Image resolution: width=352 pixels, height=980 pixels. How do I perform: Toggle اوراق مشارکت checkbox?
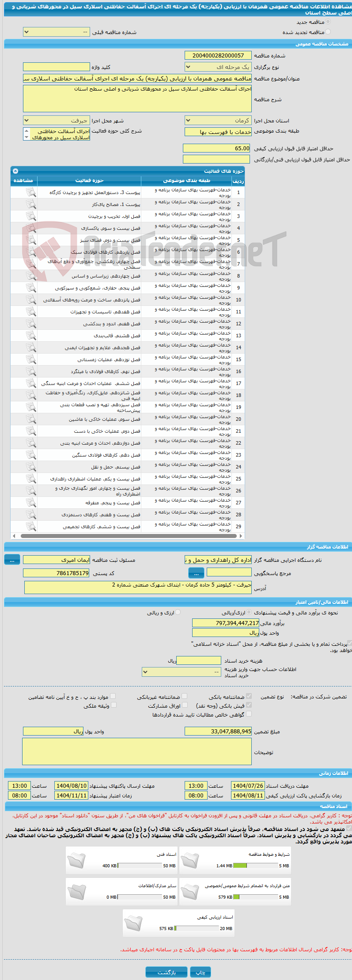(x=185, y=705)
